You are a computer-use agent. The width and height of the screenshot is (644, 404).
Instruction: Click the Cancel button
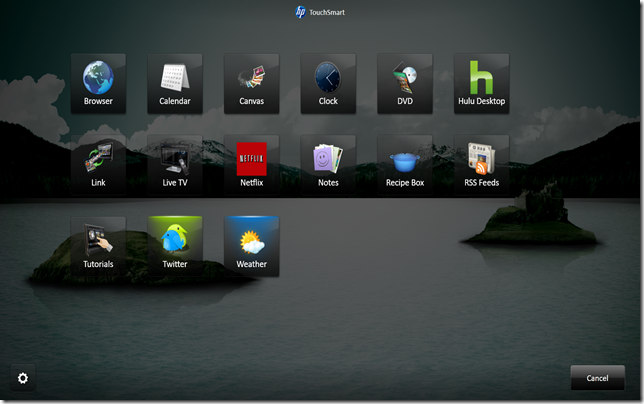(x=598, y=378)
